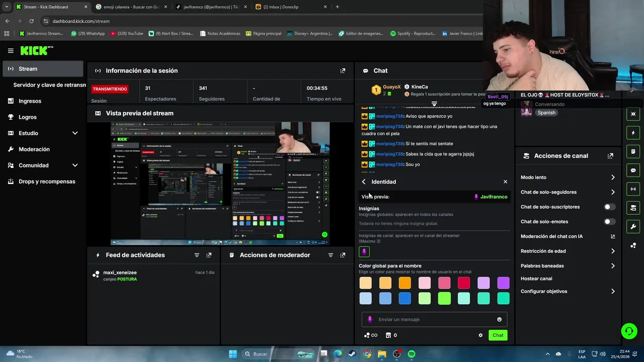The image size is (644, 362).
Task: Open the WhatsApp bookmark
Action: pyautogui.click(x=88, y=34)
